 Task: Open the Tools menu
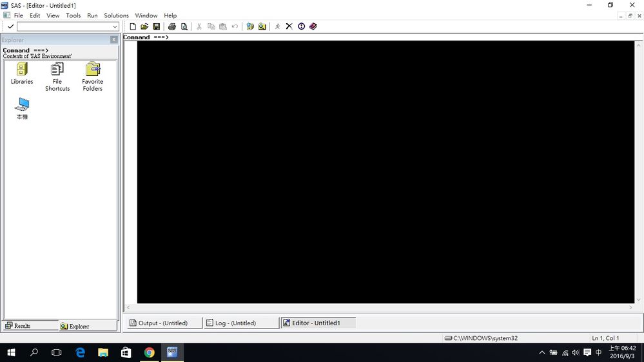pyautogui.click(x=73, y=15)
